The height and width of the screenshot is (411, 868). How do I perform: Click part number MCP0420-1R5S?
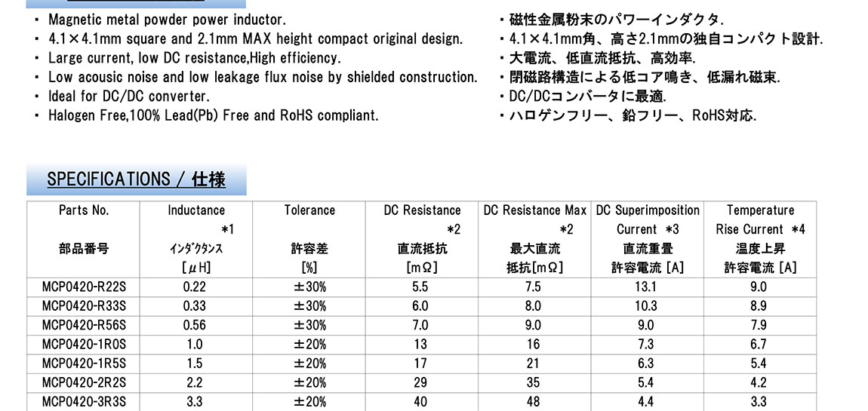point(84,363)
